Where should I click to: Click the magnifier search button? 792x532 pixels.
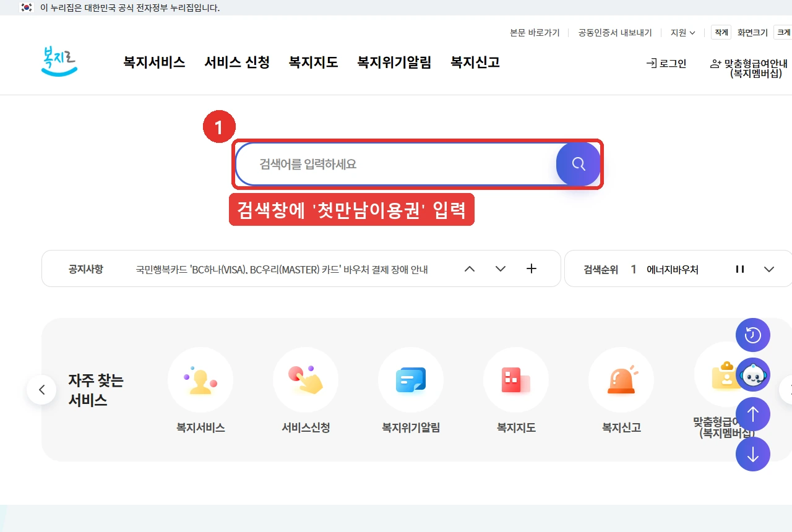click(x=578, y=164)
